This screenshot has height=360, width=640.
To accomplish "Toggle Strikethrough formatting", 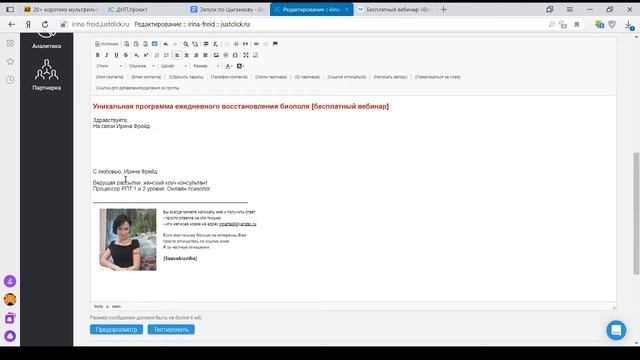I will [126, 55].
